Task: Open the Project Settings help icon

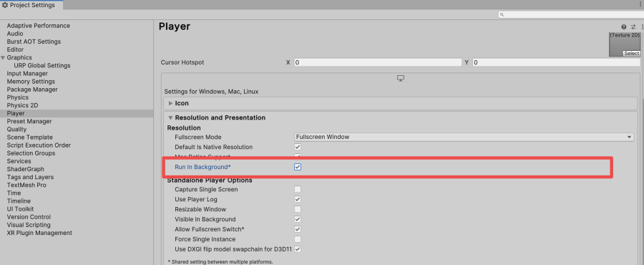Action: (x=624, y=26)
